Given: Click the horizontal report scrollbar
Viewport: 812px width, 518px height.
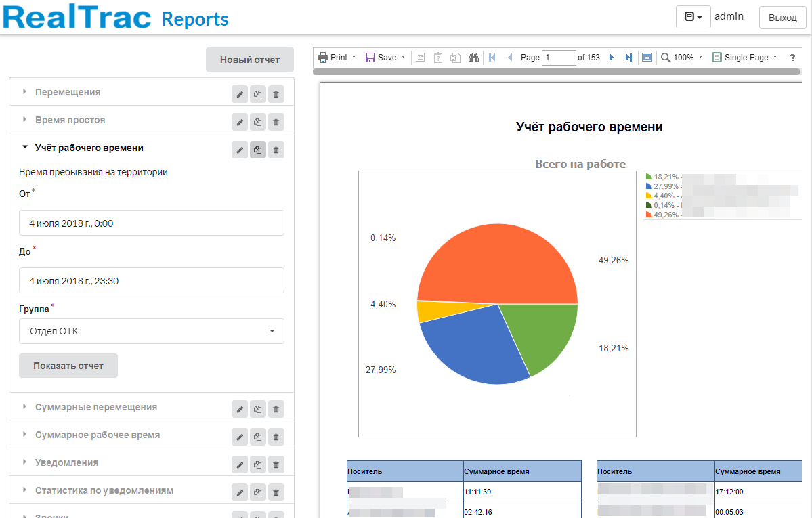Looking at the screenshot, I should click(x=557, y=72).
